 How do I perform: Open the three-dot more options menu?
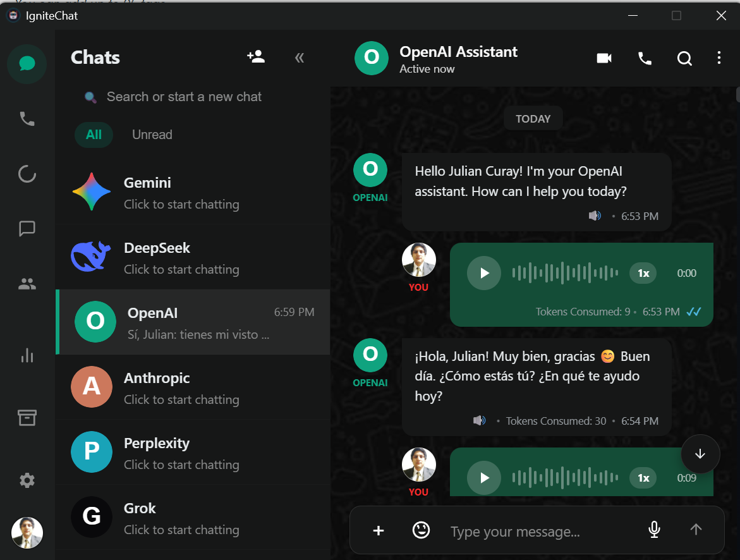click(x=719, y=58)
